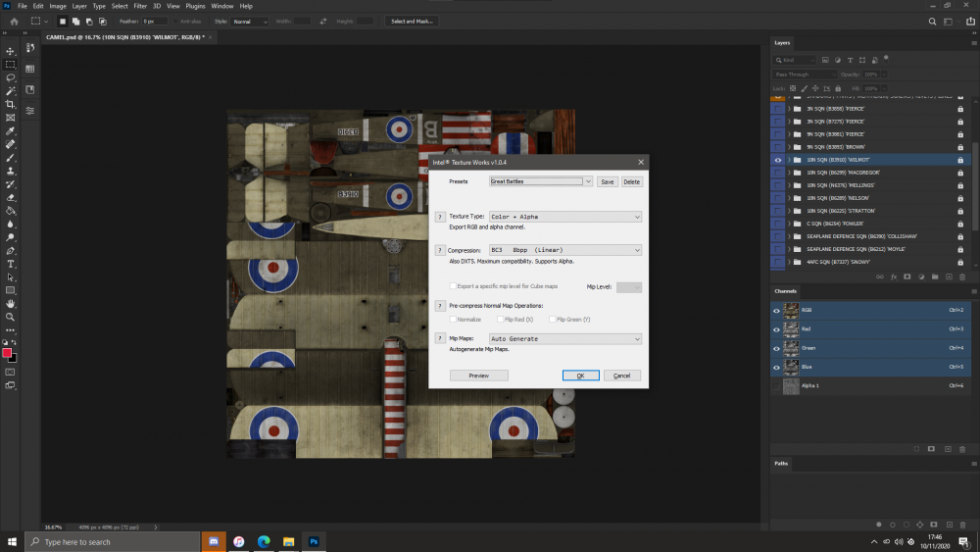Select the Move tool
This screenshot has width=980, height=552.
coord(11,51)
